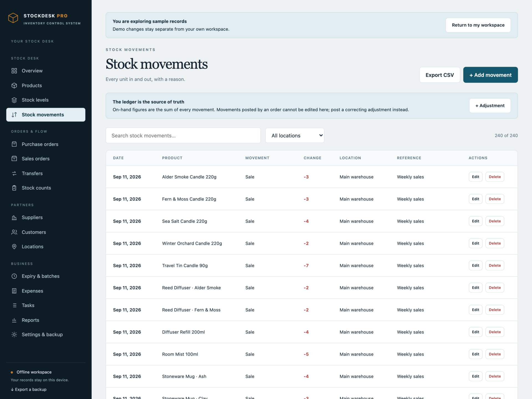This screenshot has width=532, height=399.
Task: Click the Customers people icon
Action: tap(14, 232)
